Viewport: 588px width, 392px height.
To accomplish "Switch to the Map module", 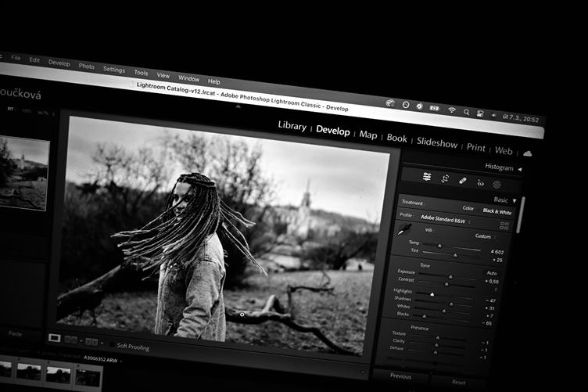I will coord(367,135).
